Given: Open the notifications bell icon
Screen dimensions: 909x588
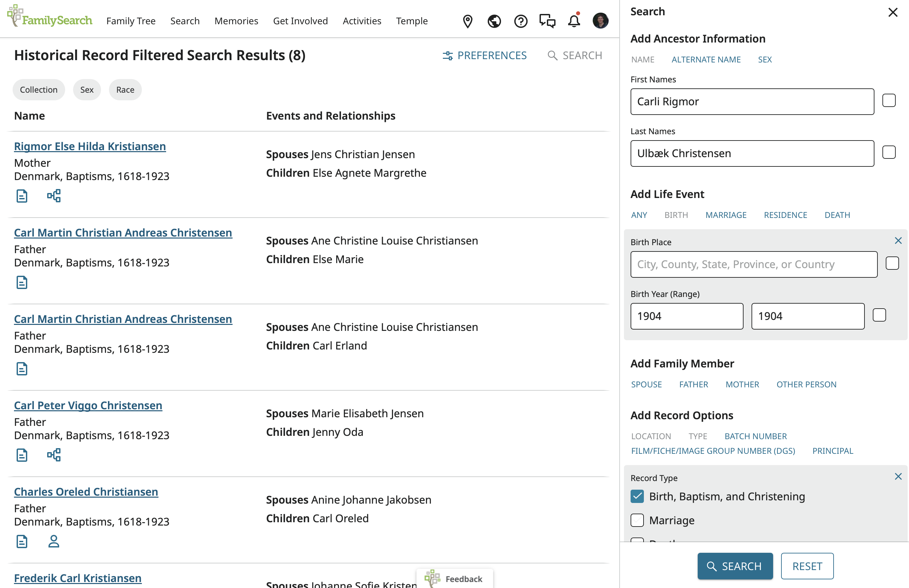Looking at the screenshot, I should [573, 21].
